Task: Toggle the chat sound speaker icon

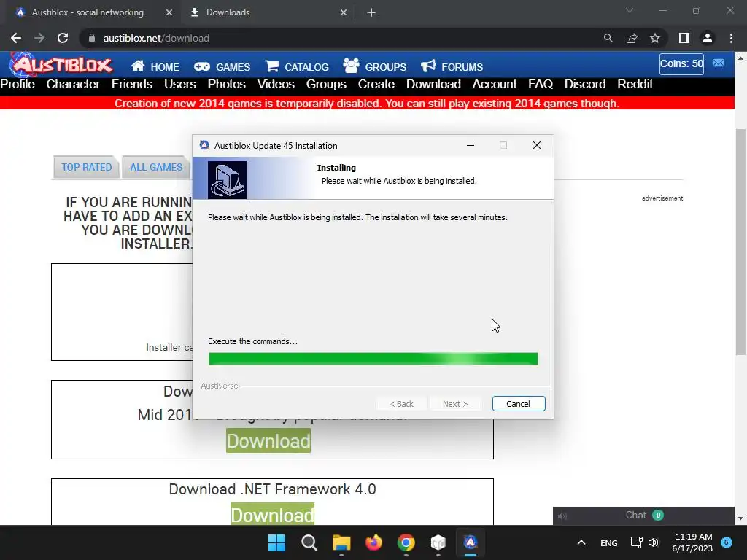Action: [563, 516]
